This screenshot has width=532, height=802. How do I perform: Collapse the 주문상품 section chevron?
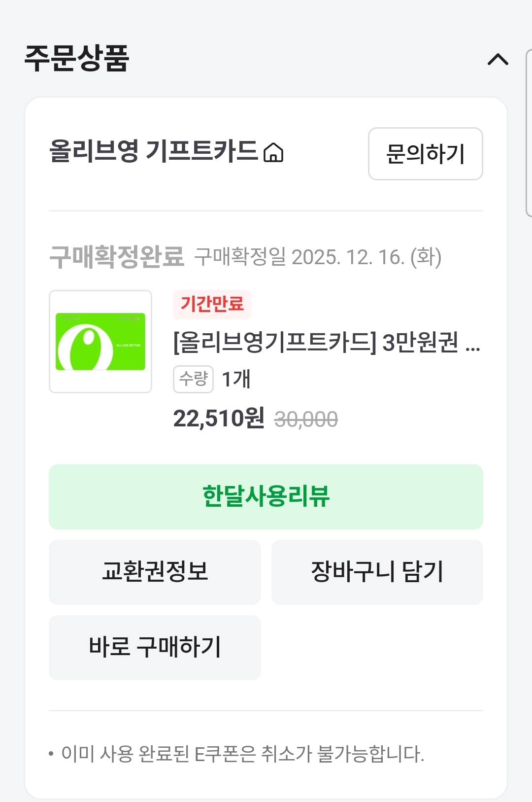(498, 60)
